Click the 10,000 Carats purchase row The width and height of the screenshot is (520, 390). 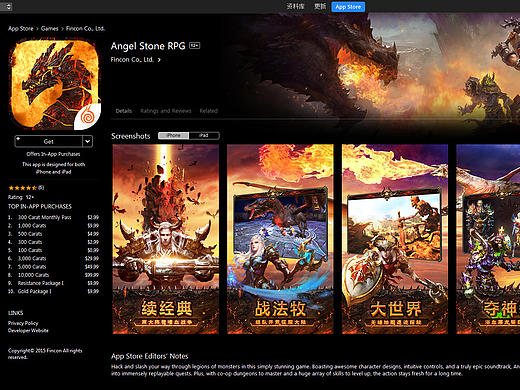click(x=53, y=275)
